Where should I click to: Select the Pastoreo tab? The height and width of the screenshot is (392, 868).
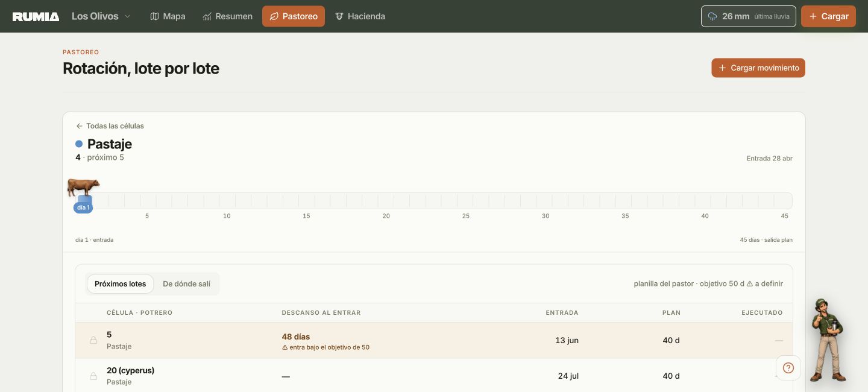pyautogui.click(x=294, y=16)
